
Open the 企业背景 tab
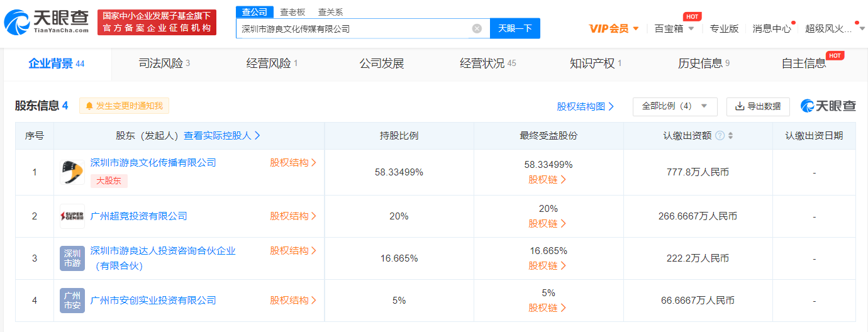[x=57, y=64]
